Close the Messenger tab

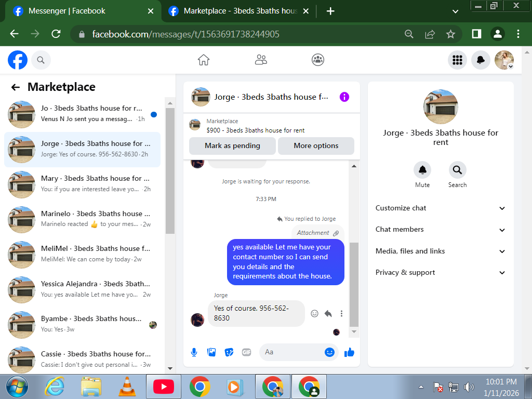click(151, 11)
